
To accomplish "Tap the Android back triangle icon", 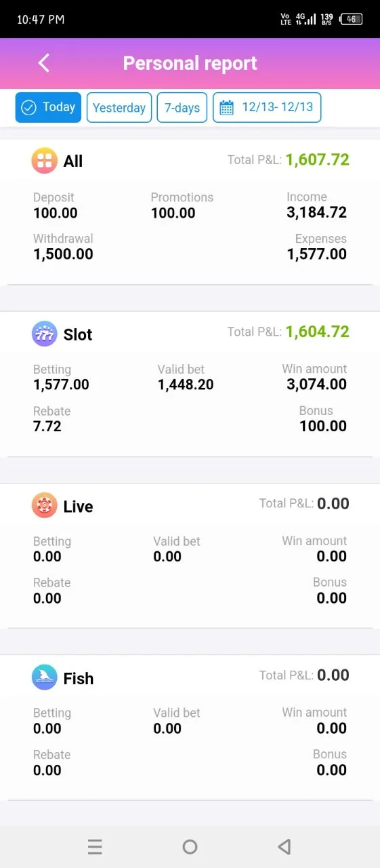I will [284, 846].
